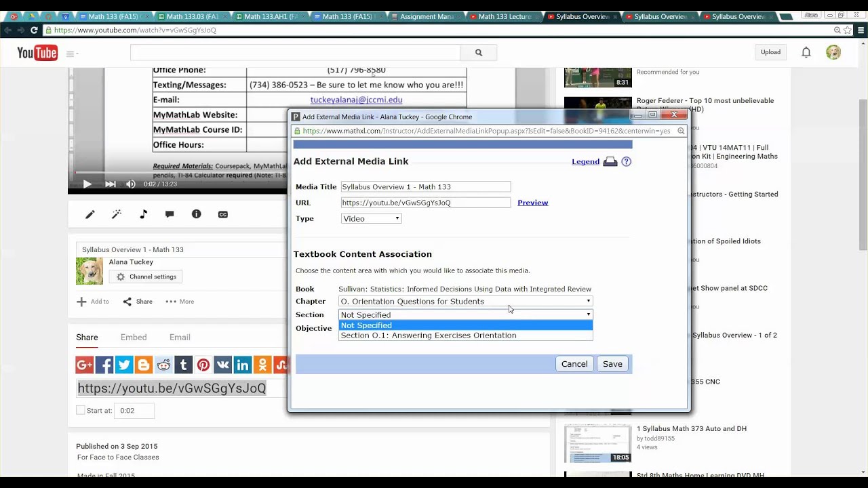Open video Enhancements magic wand

(117, 214)
